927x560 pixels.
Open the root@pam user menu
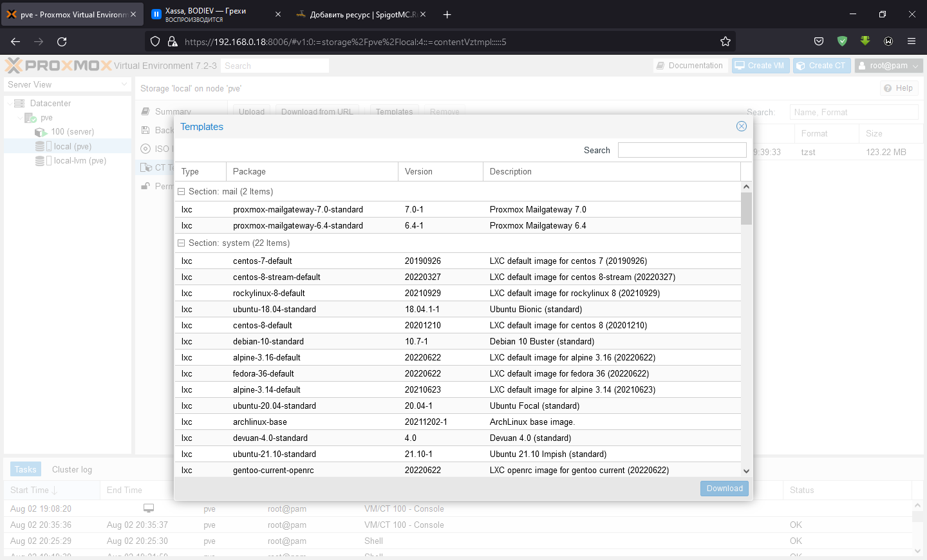coord(888,66)
